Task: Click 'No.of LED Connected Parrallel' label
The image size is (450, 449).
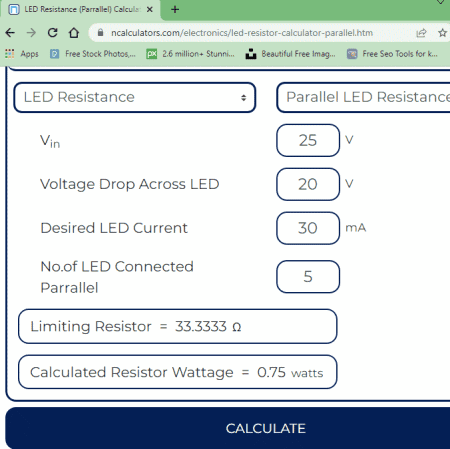Action: click(x=117, y=277)
